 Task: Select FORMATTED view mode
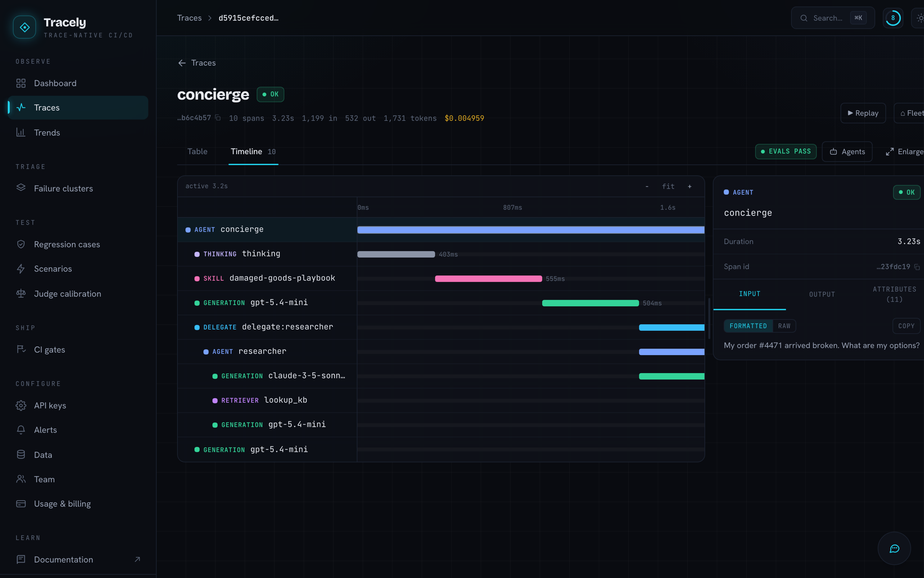tap(748, 326)
